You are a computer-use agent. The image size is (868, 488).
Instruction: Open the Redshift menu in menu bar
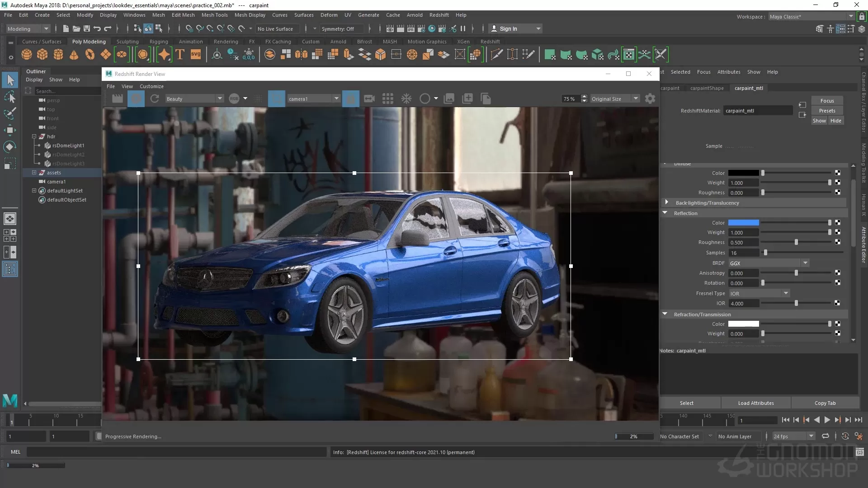click(439, 15)
